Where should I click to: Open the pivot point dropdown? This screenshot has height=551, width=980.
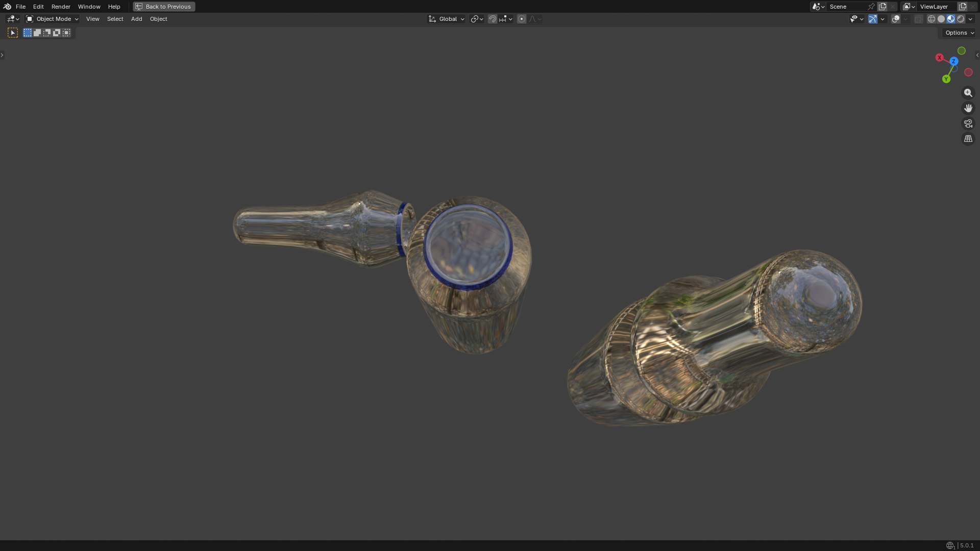click(x=477, y=19)
